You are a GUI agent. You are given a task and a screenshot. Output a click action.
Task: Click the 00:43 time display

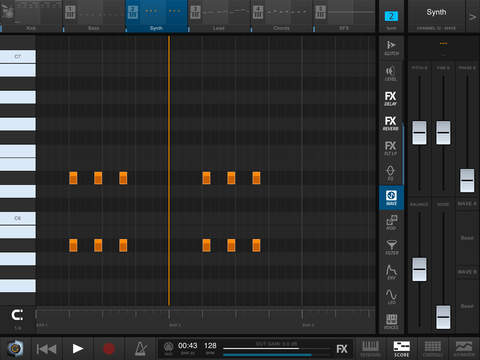[187, 346]
